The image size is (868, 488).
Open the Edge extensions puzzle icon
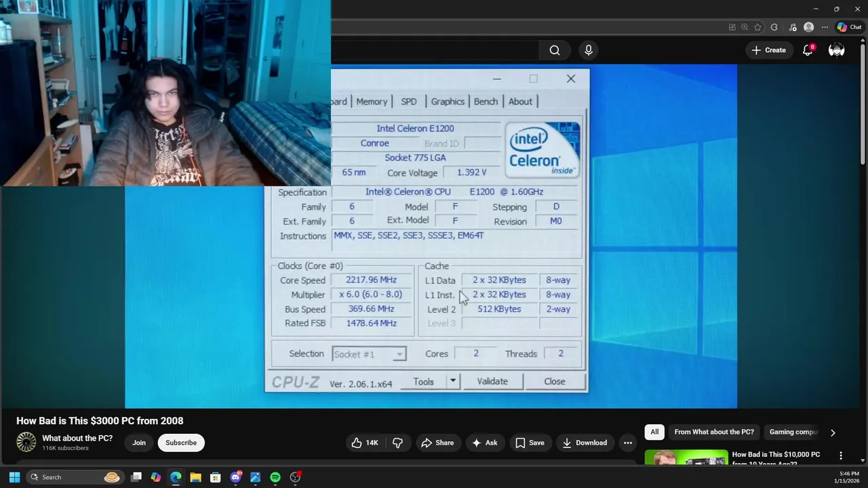pos(774,27)
